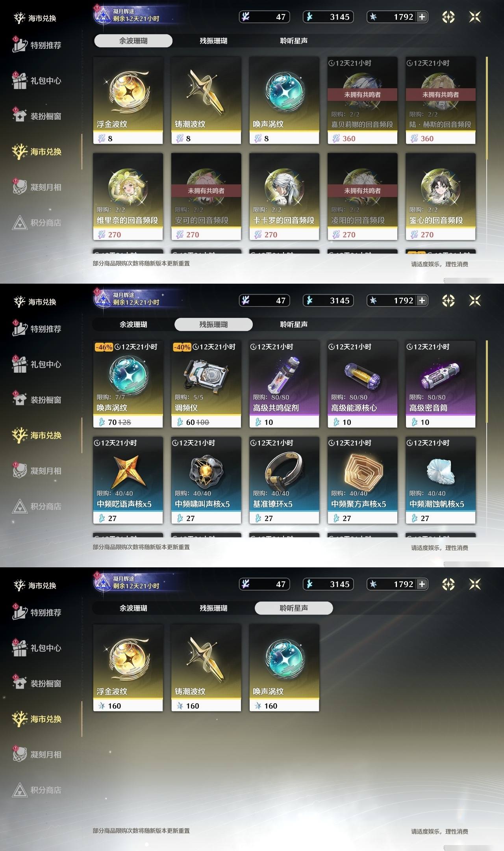Click the highlighted 残振珊瑚 tab

(x=213, y=324)
